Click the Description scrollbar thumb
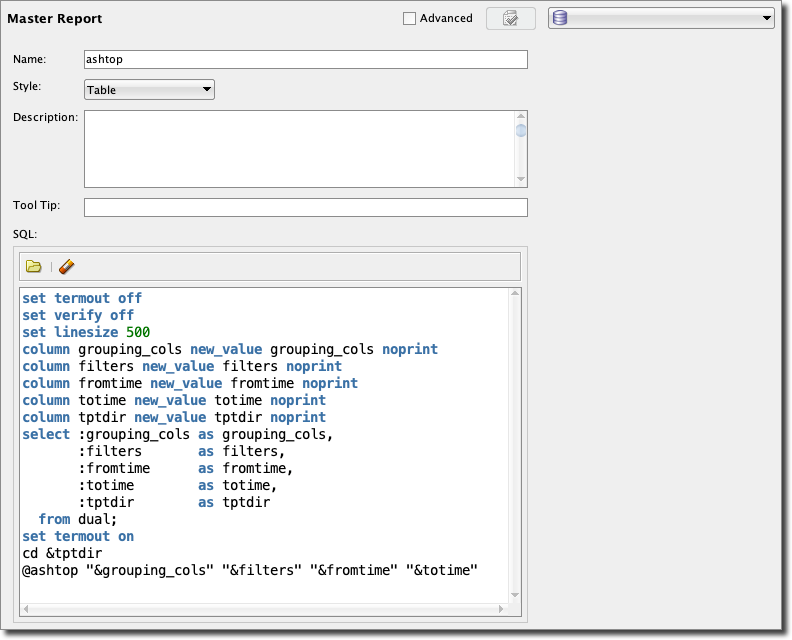Image resolution: width=792 pixels, height=640 pixels. pyautogui.click(x=521, y=131)
